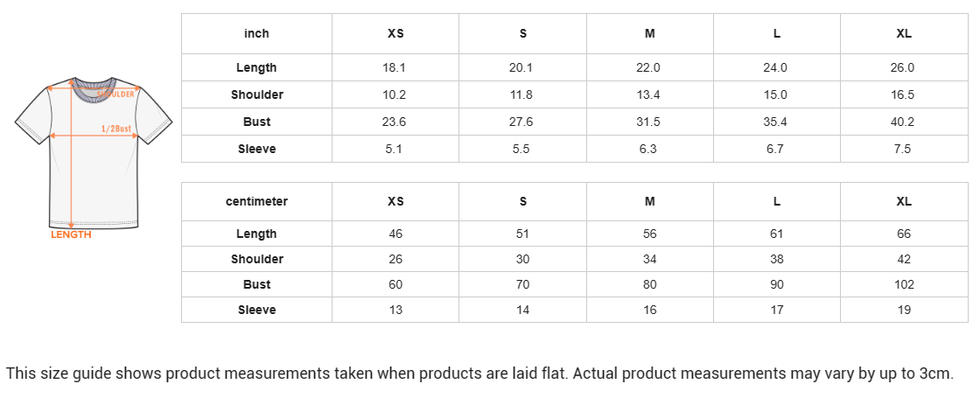Click XS column header in inch table

[x=395, y=34]
